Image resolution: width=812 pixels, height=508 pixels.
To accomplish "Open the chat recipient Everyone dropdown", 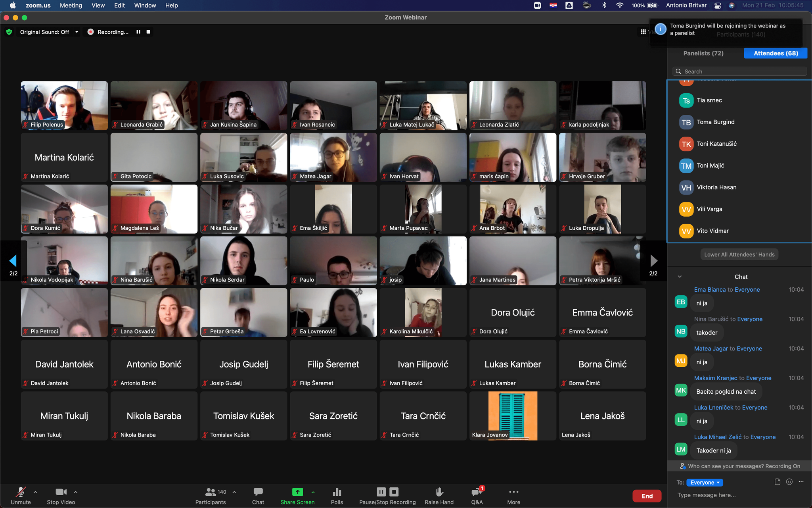I will click(x=705, y=483).
